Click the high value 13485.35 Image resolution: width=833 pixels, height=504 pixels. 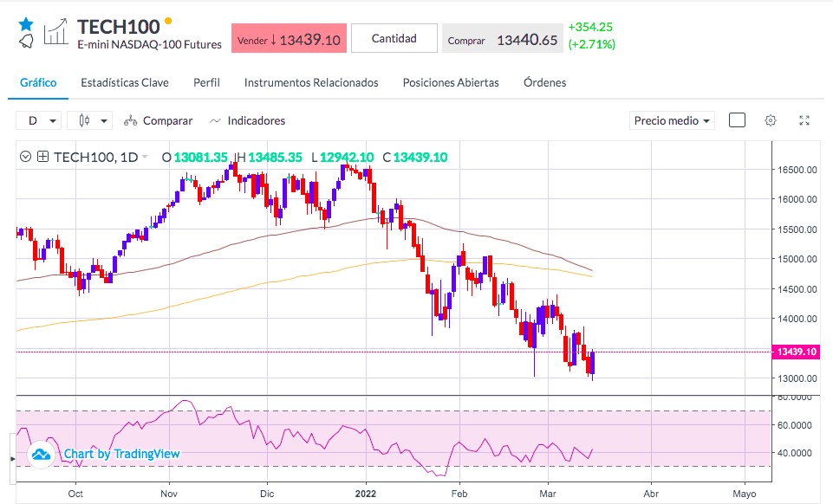[x=275, y=157]
